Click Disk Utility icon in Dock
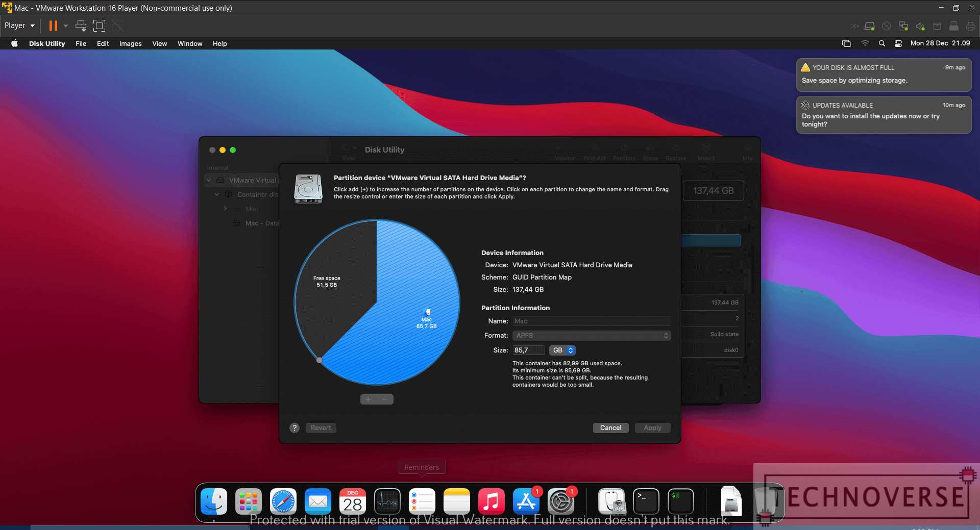Screen dimensions: 980x530 coord(612,501)
